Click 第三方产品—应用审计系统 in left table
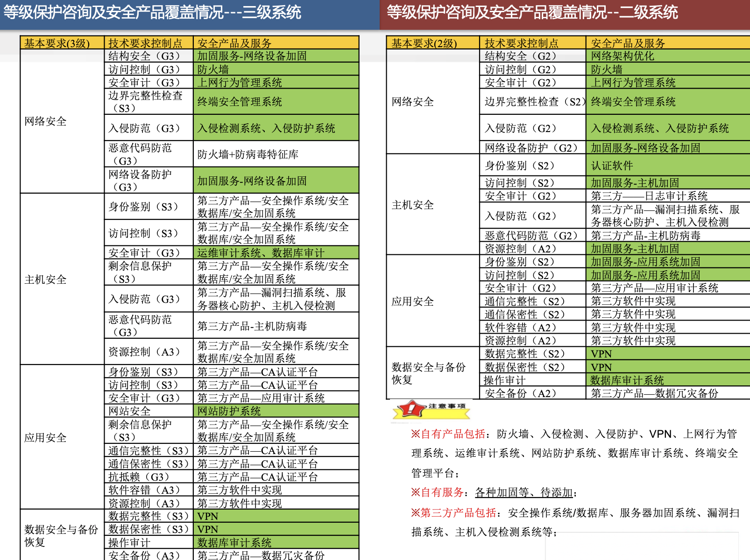Viewport: 750px width, 560px height. pyautogui.click(x=276, y=398)
